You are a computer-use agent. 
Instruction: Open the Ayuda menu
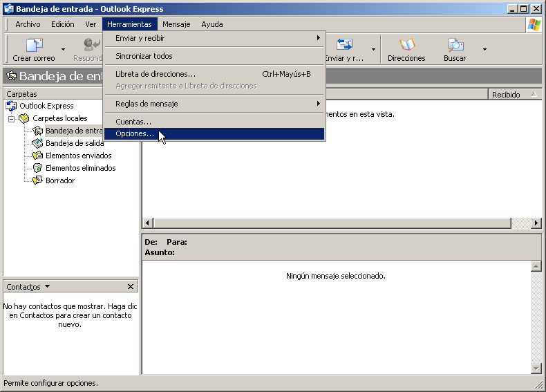[212, 24]
